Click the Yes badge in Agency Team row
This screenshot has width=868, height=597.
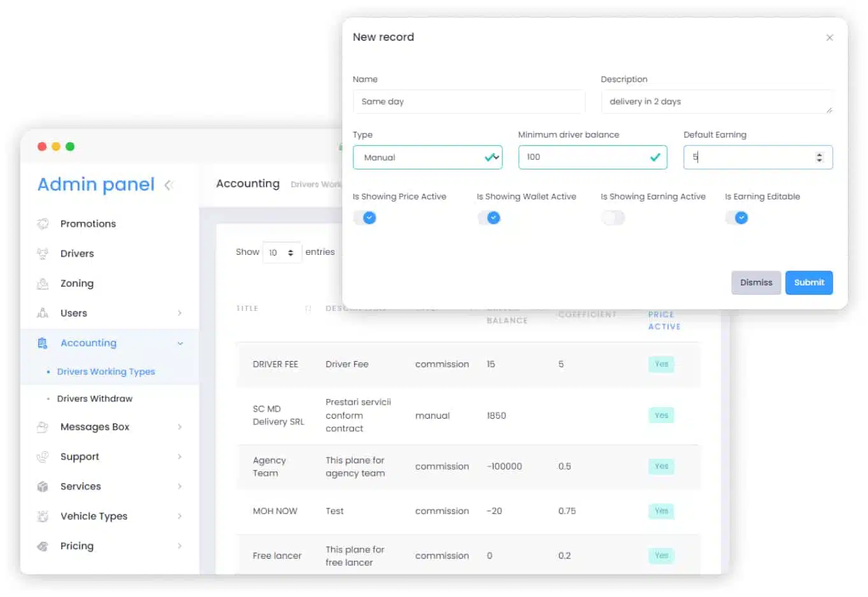point(661,466)
